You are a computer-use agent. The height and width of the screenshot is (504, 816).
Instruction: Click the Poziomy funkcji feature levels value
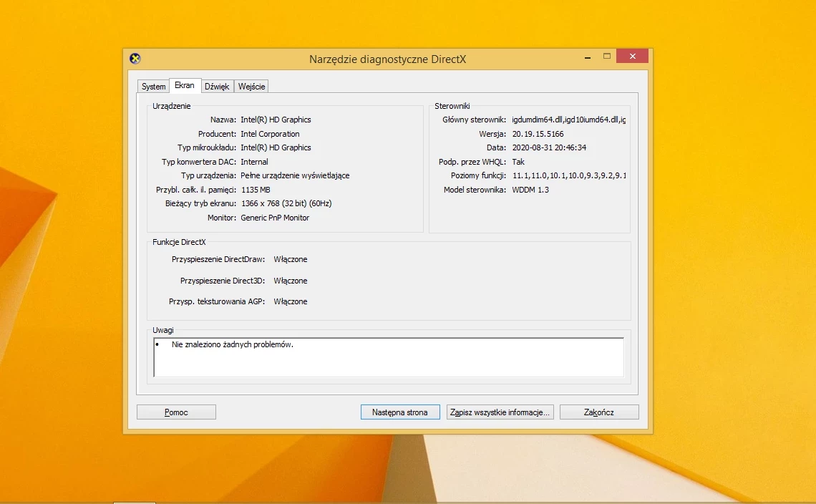(569, 175)
